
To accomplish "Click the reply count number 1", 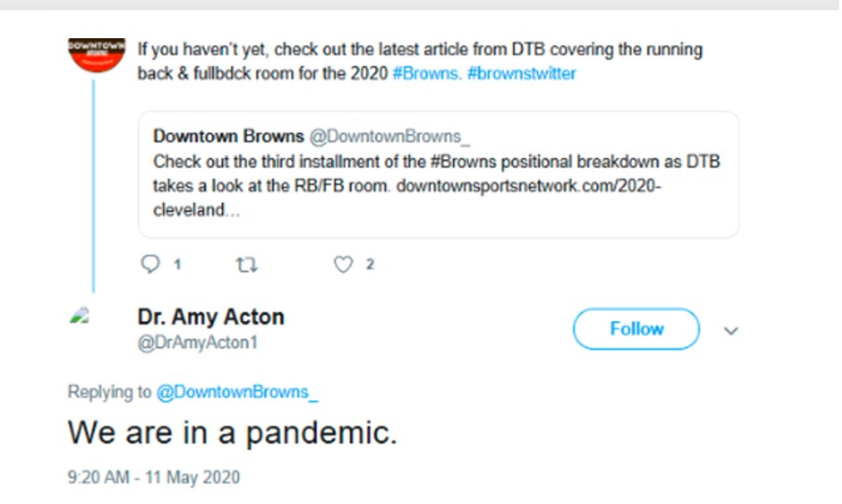I will [177, 265].
